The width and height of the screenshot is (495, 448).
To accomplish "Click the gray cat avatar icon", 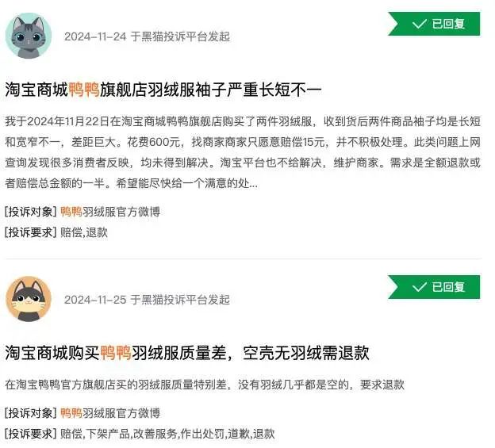I will tap(29, 36).
